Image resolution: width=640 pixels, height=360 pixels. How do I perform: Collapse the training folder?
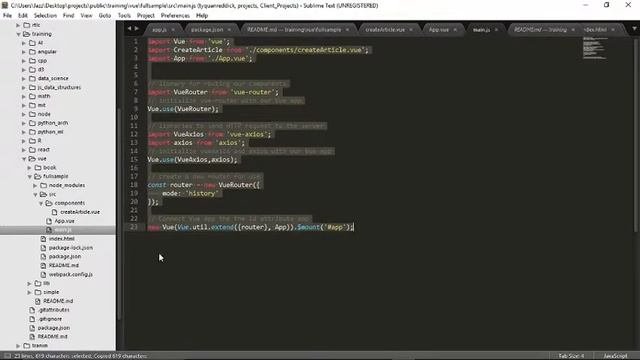point(18,34)
